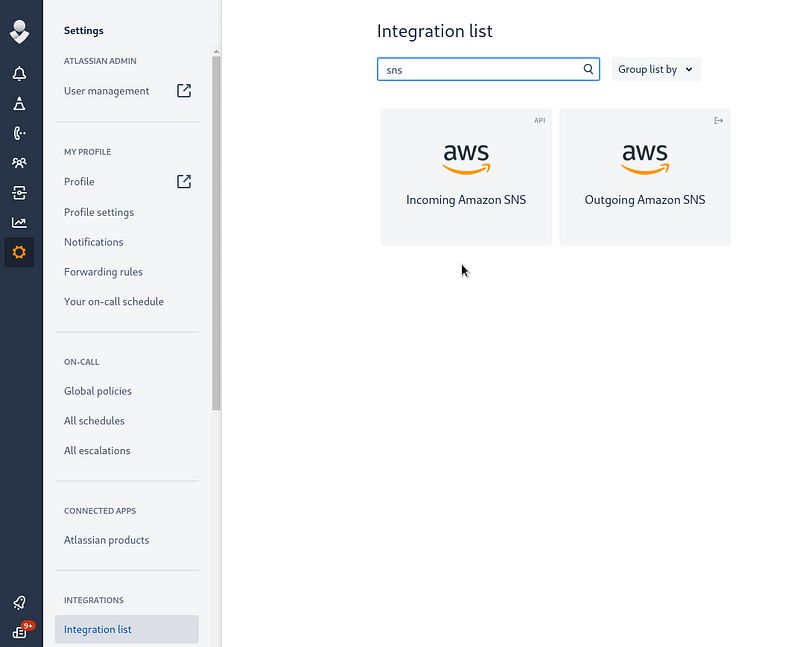
Task: Open the Group list by dropdown
Action: [656, 69]
